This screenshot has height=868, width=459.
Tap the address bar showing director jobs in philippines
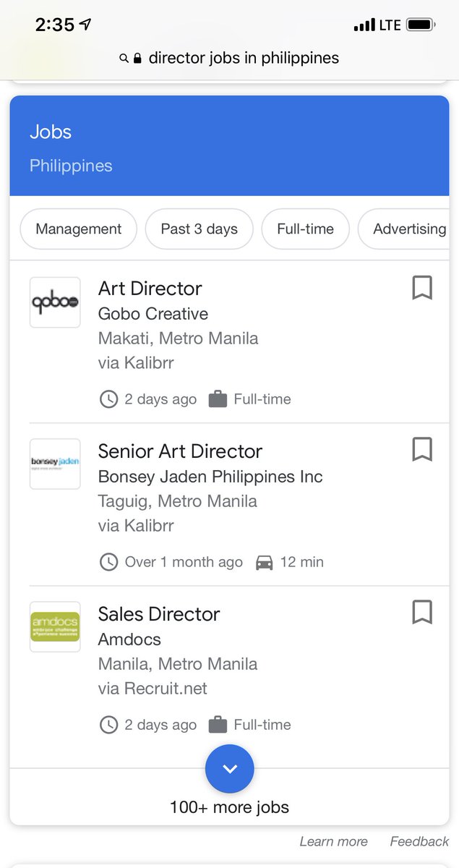pyautogui.click(x=229, y=58)
